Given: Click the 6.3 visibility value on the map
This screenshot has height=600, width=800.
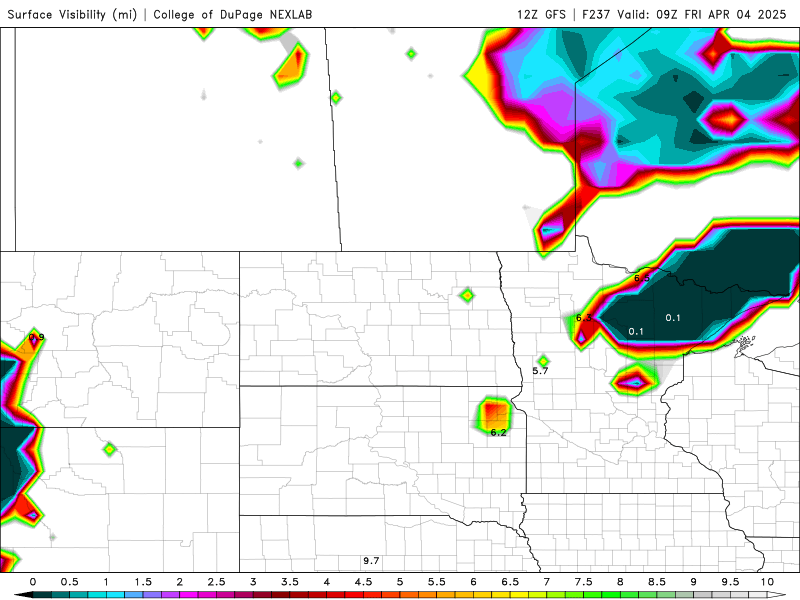Looking at the screenshot, I should click(584, 318).
